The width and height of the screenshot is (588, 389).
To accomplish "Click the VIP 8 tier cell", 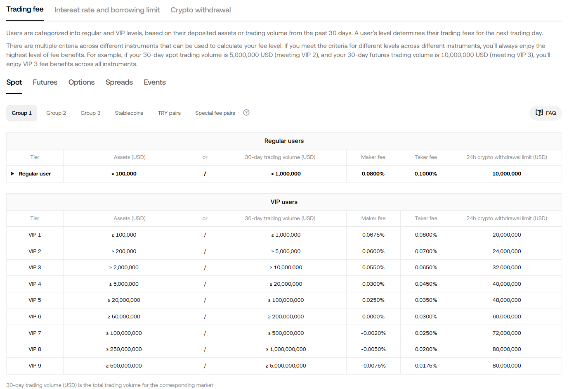I will coord(35,349).
